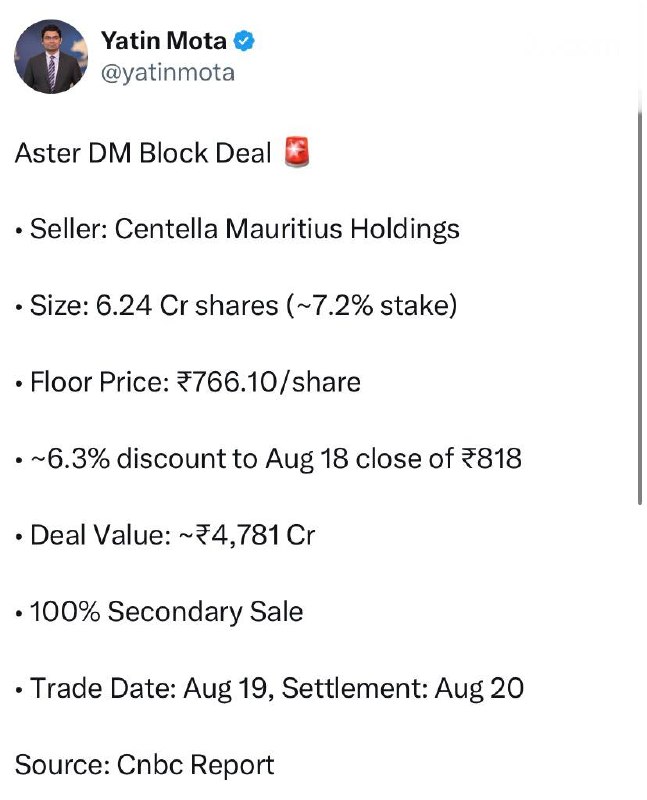Click the Centella Mauritius Holdings name
This screenshot has width=647, height=800.
point(287,229)
